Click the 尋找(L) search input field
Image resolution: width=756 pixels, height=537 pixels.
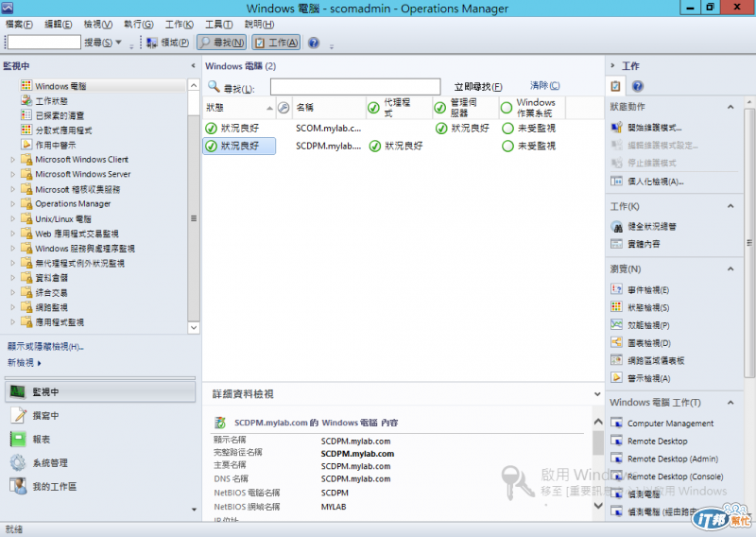[x=355, y=87]
